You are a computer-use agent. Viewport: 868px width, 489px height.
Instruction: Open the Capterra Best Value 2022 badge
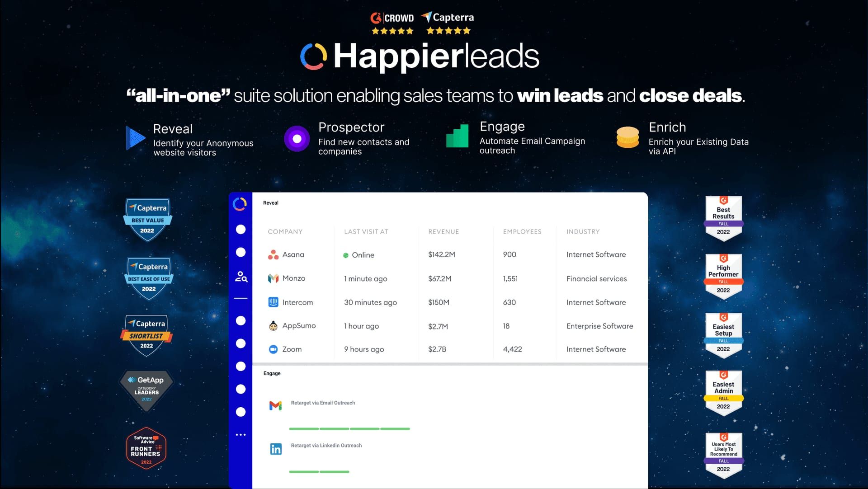point(147,220)
